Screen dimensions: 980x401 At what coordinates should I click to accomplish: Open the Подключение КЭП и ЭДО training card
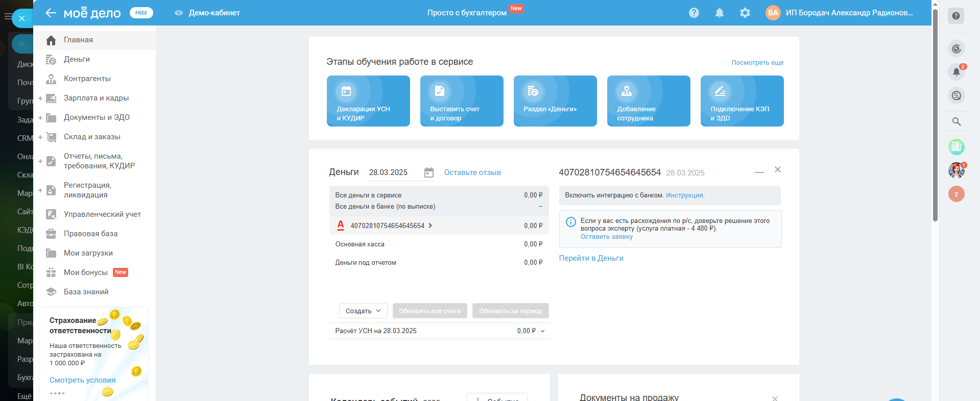pos(742,101)
